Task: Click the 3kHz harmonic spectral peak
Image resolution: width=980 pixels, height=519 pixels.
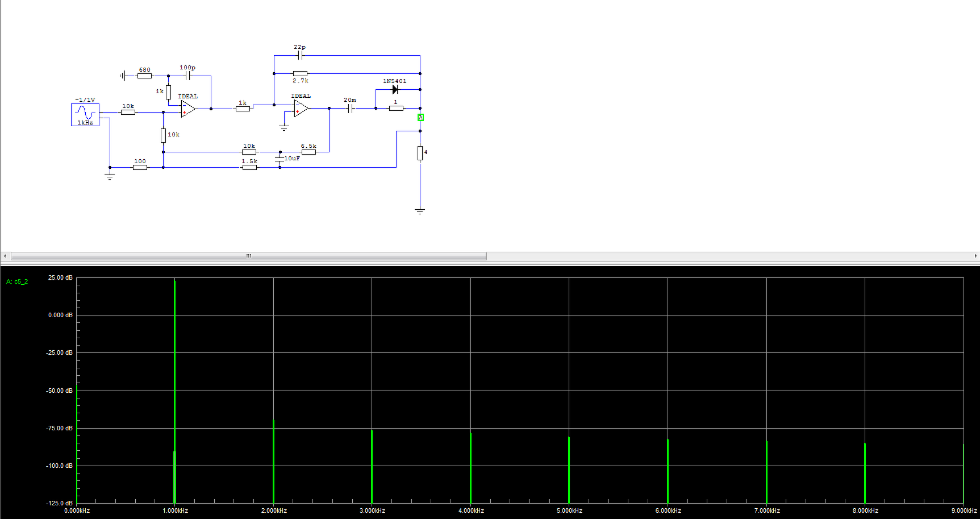Action: (372, 466)
